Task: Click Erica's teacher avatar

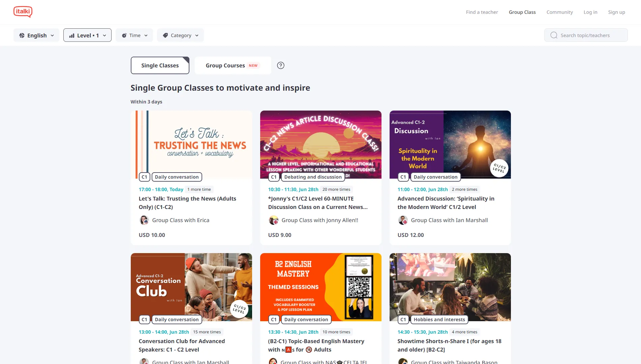Action: pos(144,220)
